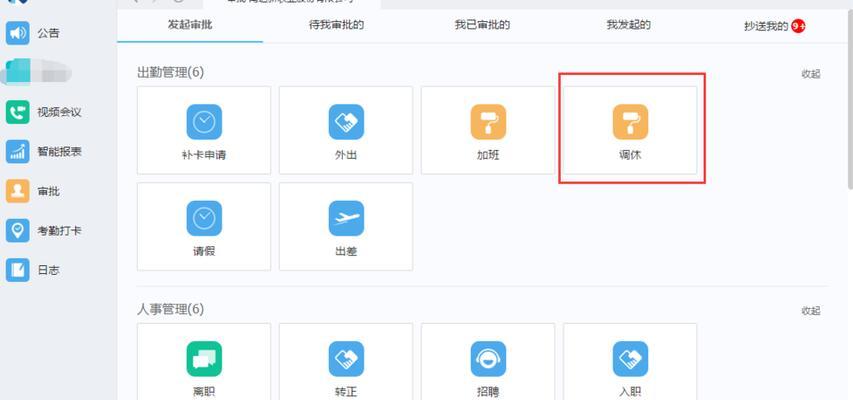Switch to the 我发起的 tab
This screenshot has width=853, height=400.
pyautogui.click(x=628, y=25)
